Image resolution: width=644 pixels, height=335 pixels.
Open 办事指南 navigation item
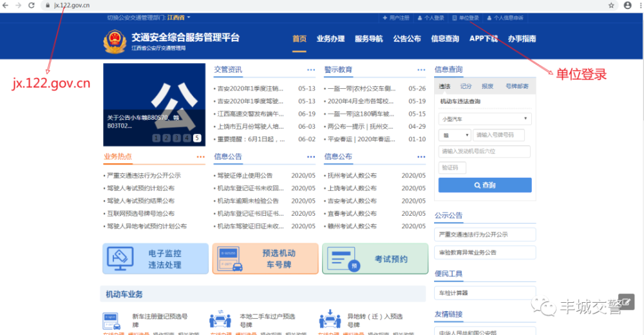(522, 39)
